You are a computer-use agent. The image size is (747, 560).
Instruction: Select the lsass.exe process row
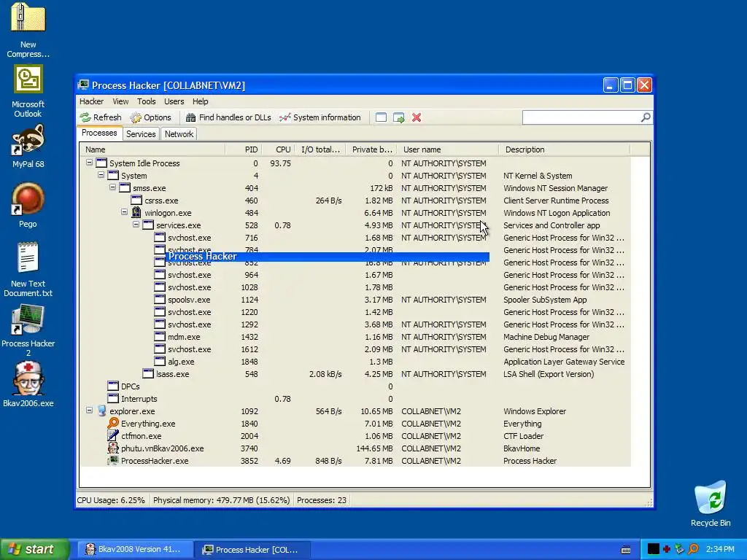coord(355,374)
